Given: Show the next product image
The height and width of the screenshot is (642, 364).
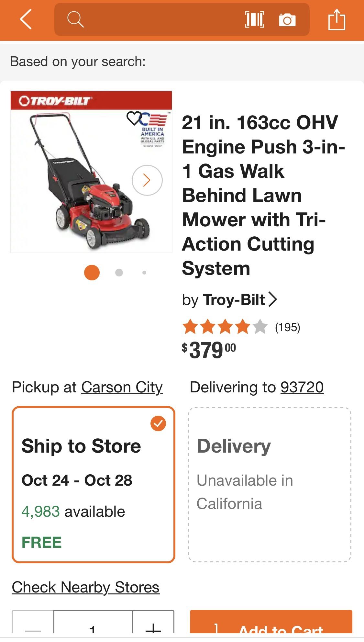Looking at the screenshot, I should pyautogui.click(x=147, y=180).
